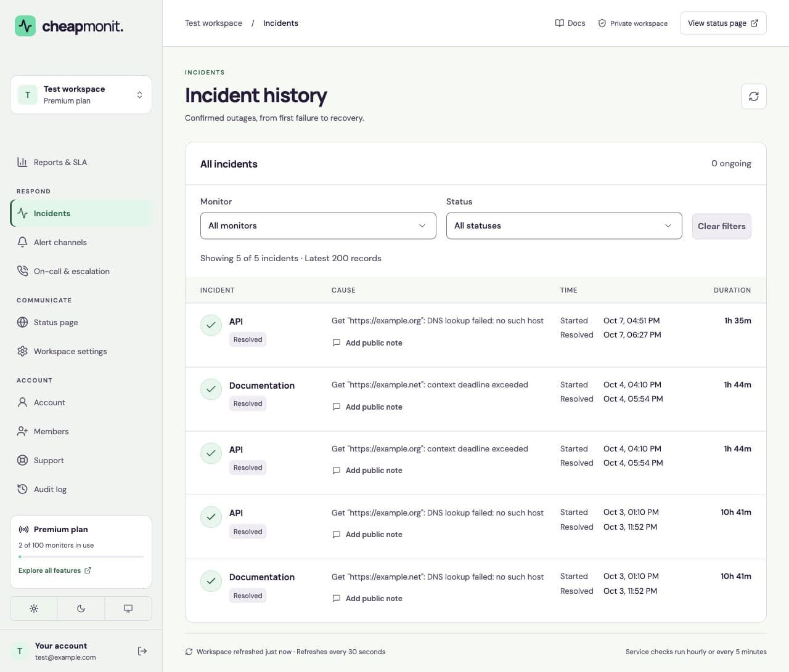Add public note to context deadline Documentation incident

click(367, 407)
